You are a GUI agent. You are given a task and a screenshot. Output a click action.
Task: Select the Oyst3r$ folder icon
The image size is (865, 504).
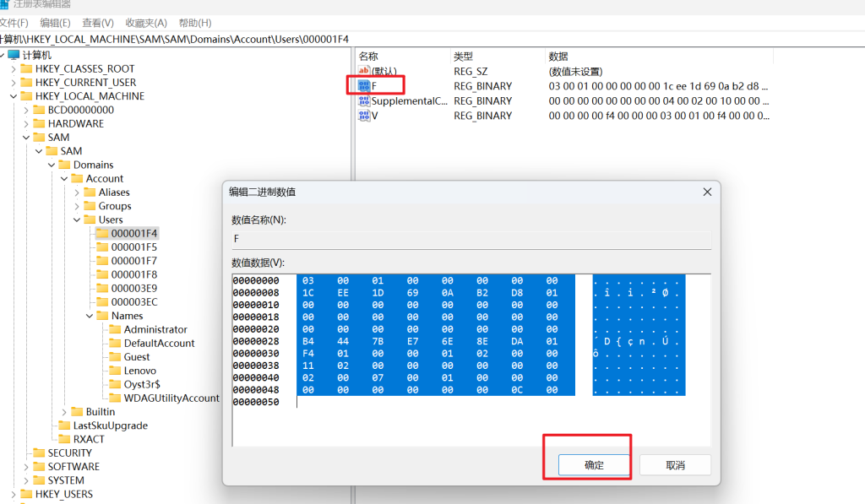tap(115, 384)
